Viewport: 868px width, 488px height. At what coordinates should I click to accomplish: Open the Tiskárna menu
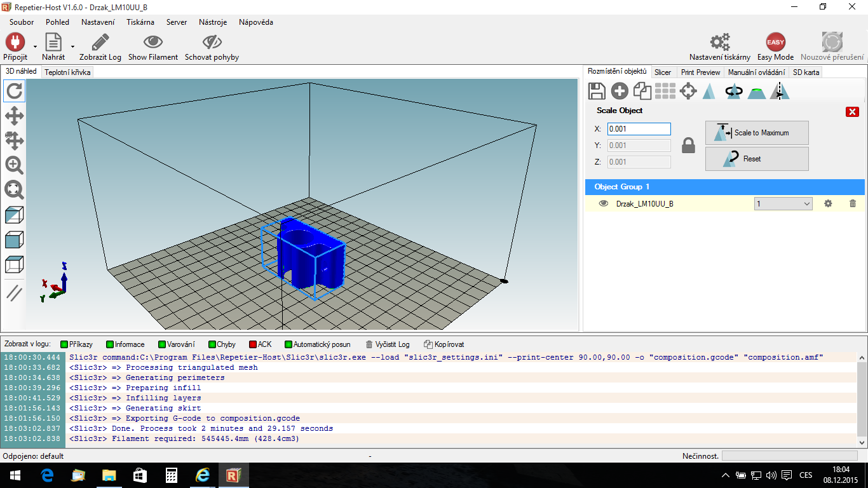[x=140, y=22]
